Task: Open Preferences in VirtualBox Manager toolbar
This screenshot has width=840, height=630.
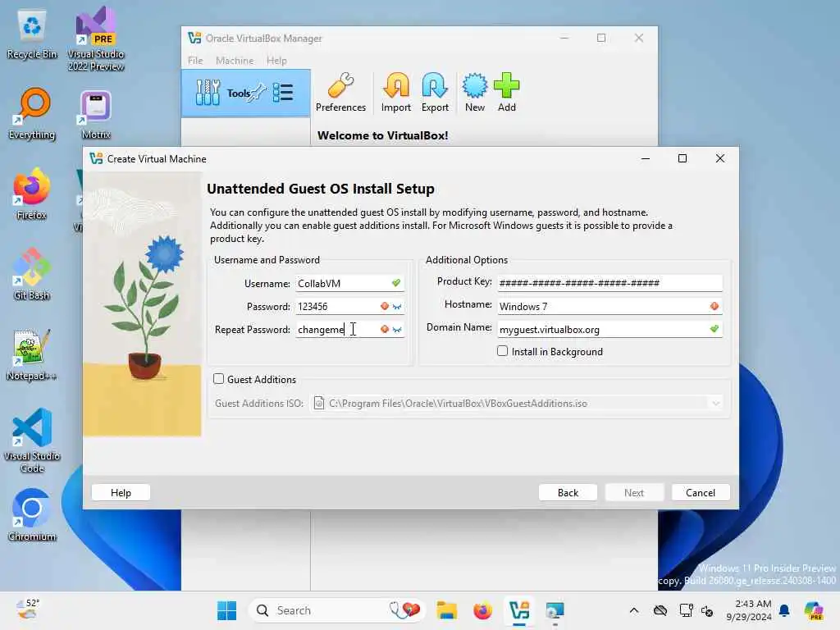Action: click(x=340, y=93)
